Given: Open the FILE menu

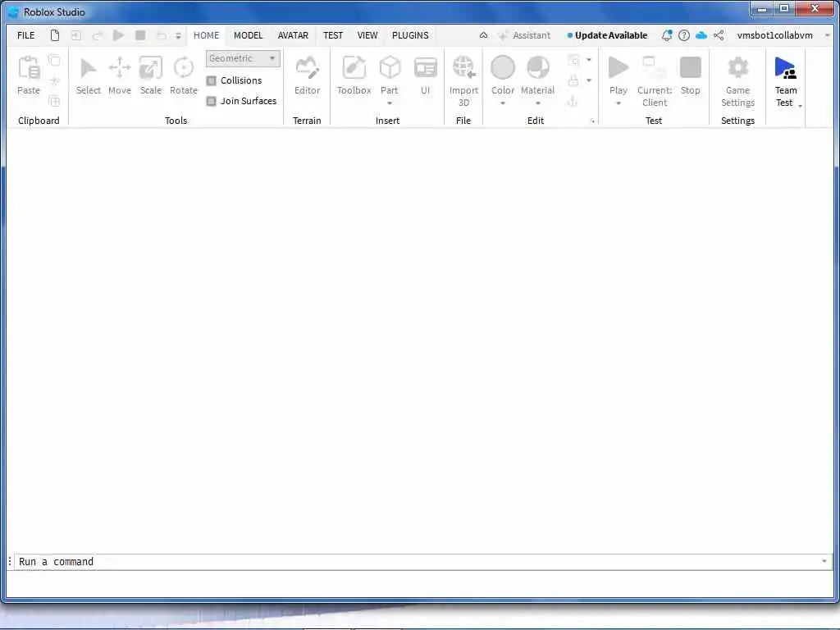Looking at the screenshot, I should pos(25,35).
